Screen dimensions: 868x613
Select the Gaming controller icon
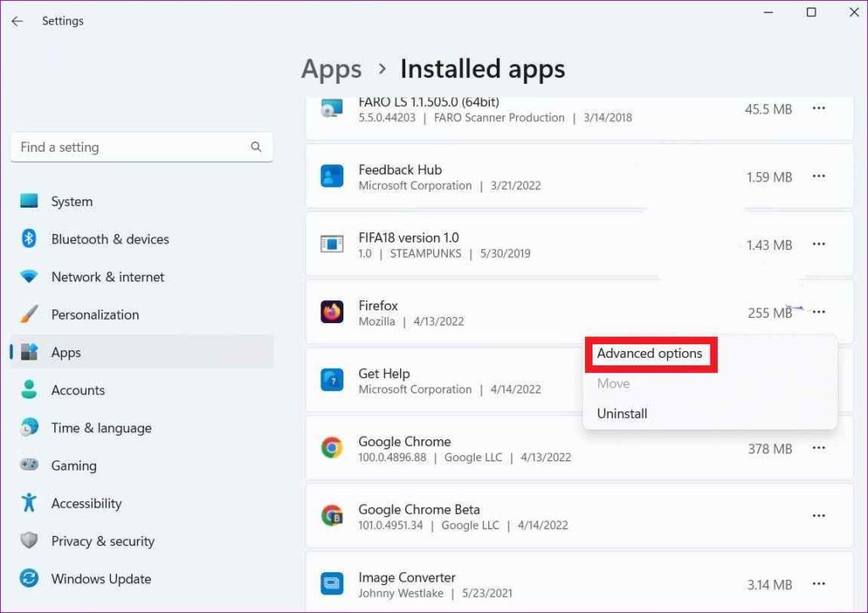(x=29, y=465)
